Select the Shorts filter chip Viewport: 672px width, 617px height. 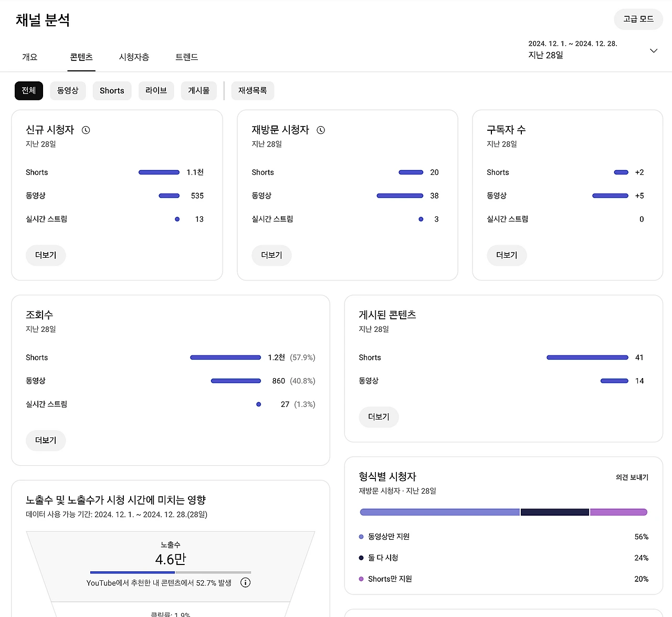(112, 90)
